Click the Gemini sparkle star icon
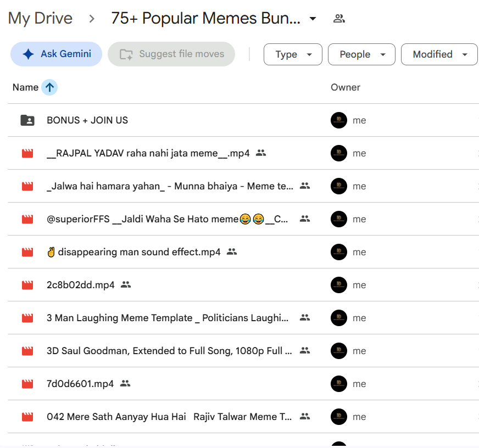This screenshot has width=479, height=448. 29,54
